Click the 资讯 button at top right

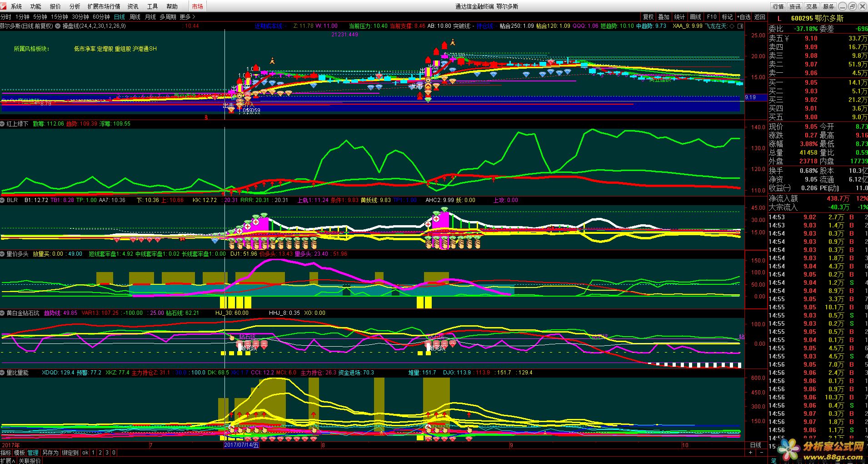click(795, 6)
